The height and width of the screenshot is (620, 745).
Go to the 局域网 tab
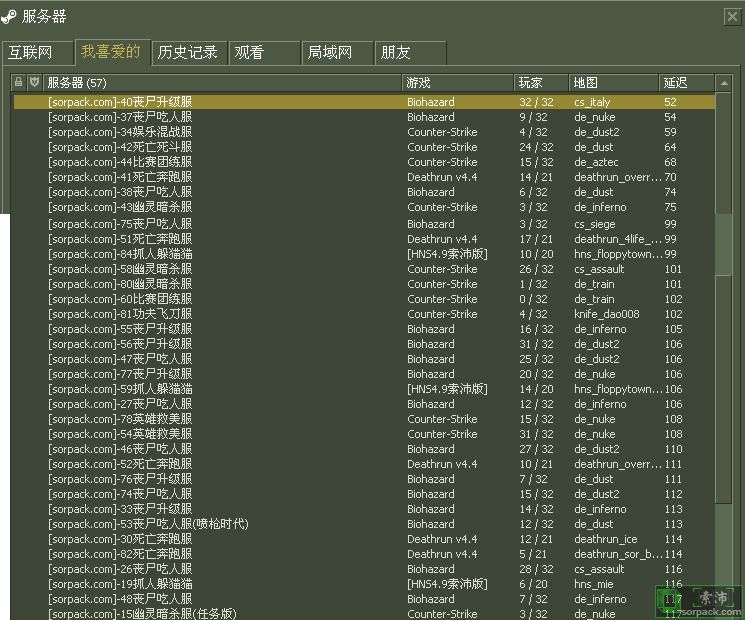337,52
